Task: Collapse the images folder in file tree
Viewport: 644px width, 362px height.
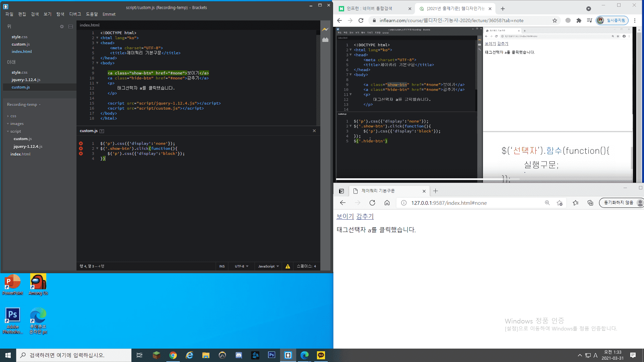Action: (15, 124)
